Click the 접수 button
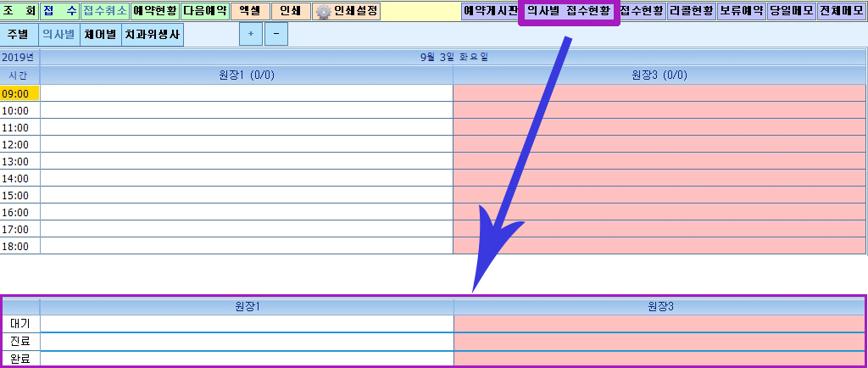This screenshot has height=368, width=868. 60,11
